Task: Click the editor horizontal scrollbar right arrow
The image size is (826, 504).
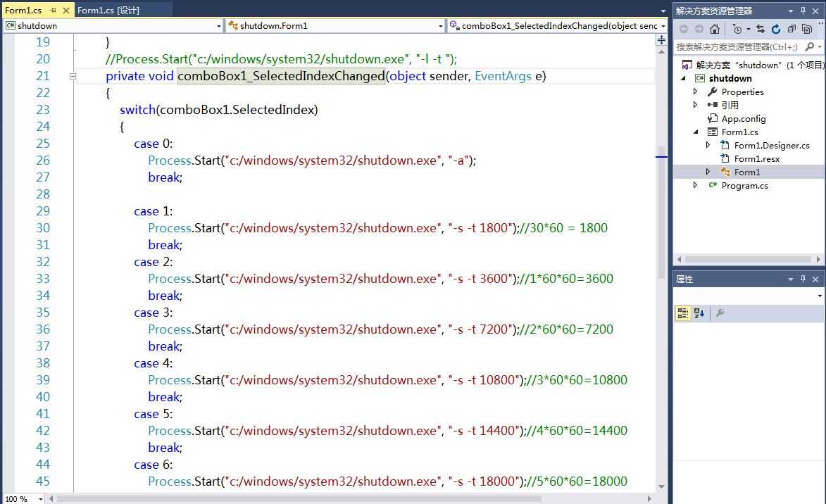Action: (x=649, y=499)
